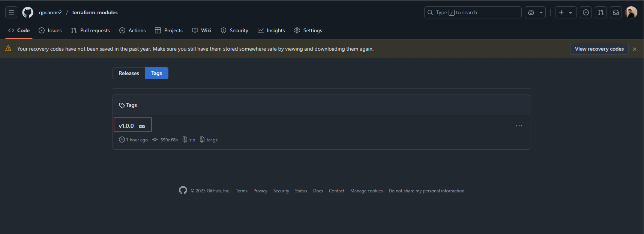
Task: Open the Contact footer link
Action: (x=336, y=191)
